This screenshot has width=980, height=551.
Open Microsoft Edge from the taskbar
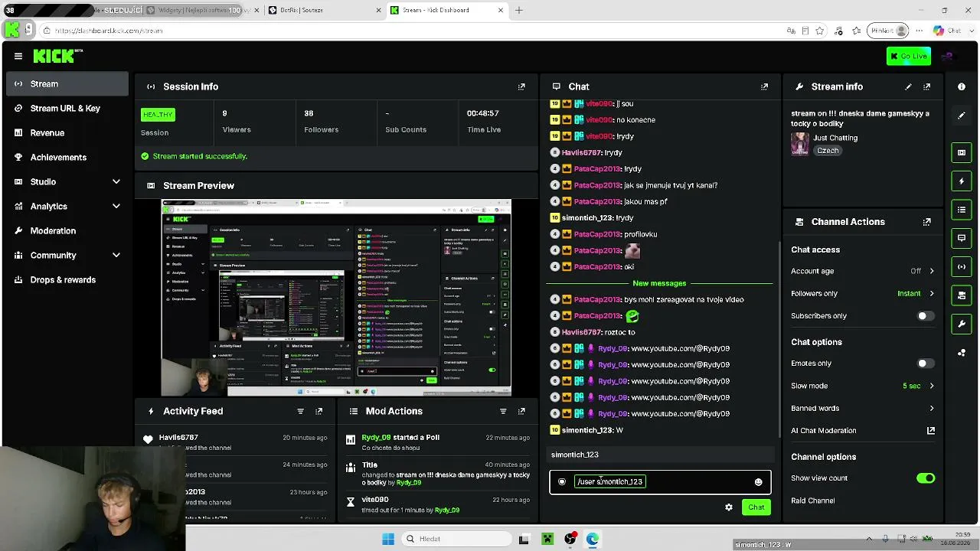click(x=593, y=539)
